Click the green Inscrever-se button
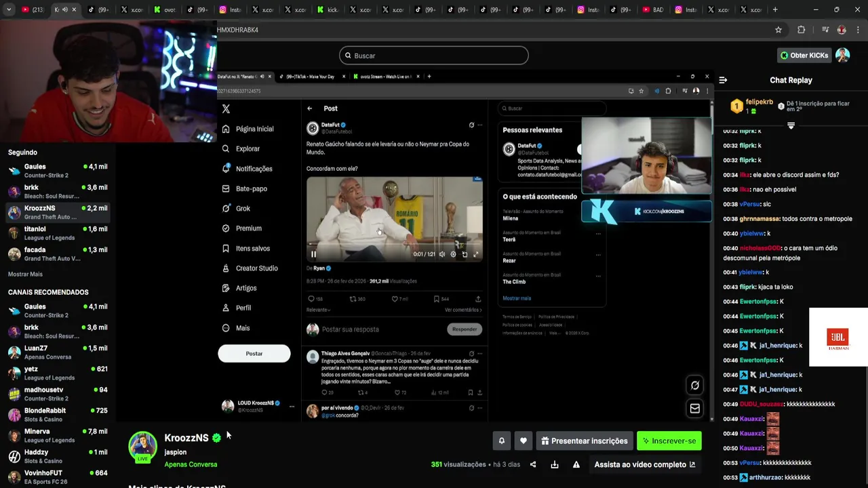Screen dimensions: 868x488 (669, 441)
